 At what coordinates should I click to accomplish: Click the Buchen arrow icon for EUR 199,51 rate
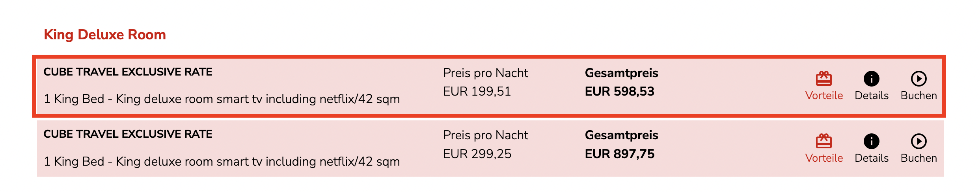(919, 79)
